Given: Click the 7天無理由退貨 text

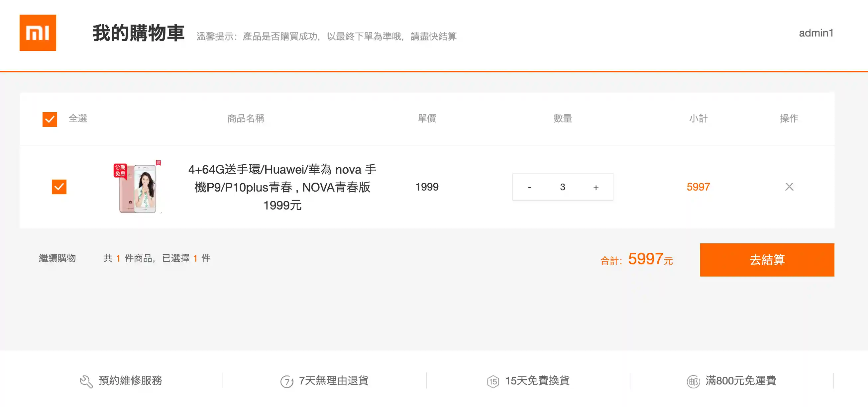Looking at the screenshot, I should click(x=334, y=380).
